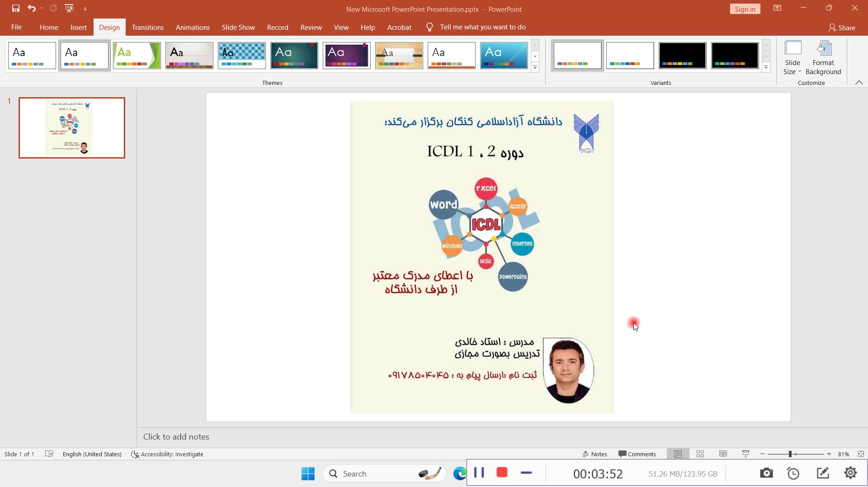Select the first white variant

pyautogui.click(x=578, y=56)
